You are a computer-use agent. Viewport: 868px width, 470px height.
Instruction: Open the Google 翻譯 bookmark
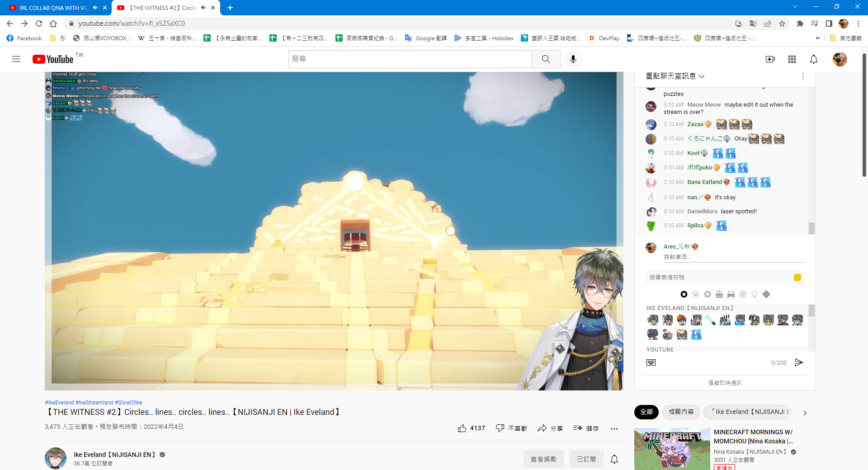426,38
